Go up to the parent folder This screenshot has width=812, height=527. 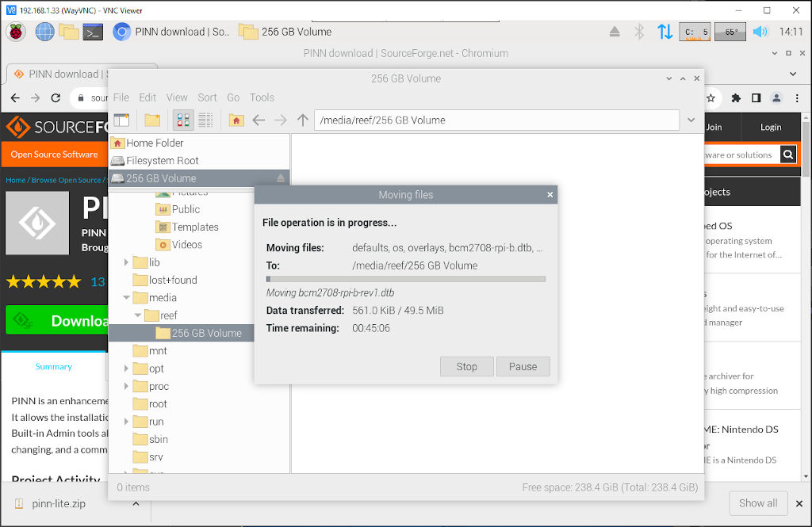point(303,120)
